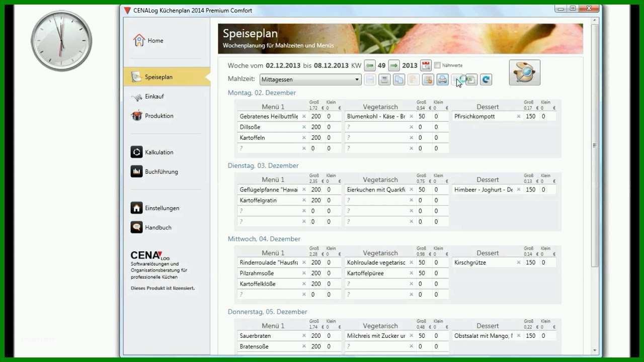Click the vertical scrollbar's up arrow
Viewport: 644px width, 362px height.
click(595, 20)
